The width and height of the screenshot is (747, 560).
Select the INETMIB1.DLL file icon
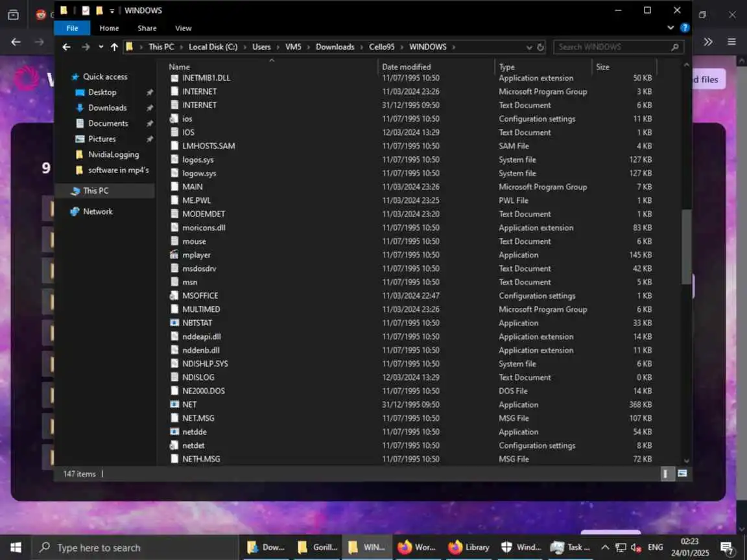pos(174,78)
